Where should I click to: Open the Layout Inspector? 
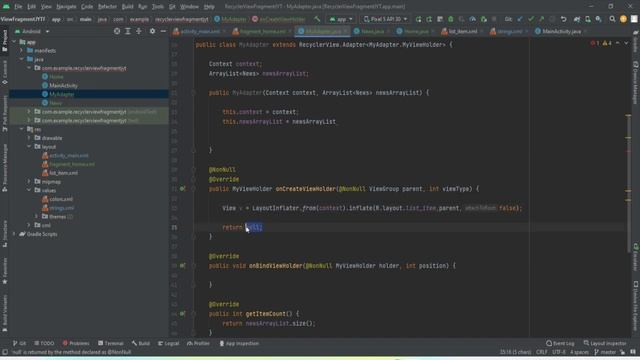point(604,343)
